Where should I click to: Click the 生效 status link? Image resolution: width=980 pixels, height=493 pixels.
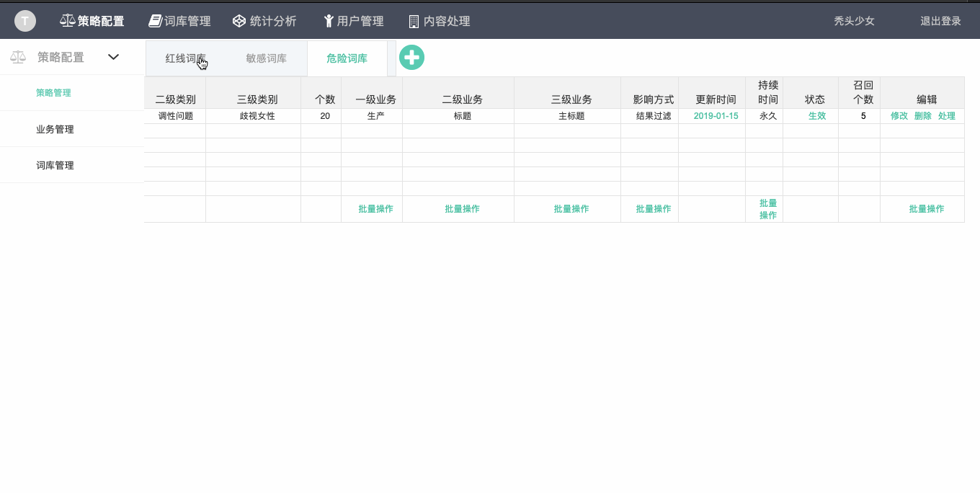(x=817, y=116)
